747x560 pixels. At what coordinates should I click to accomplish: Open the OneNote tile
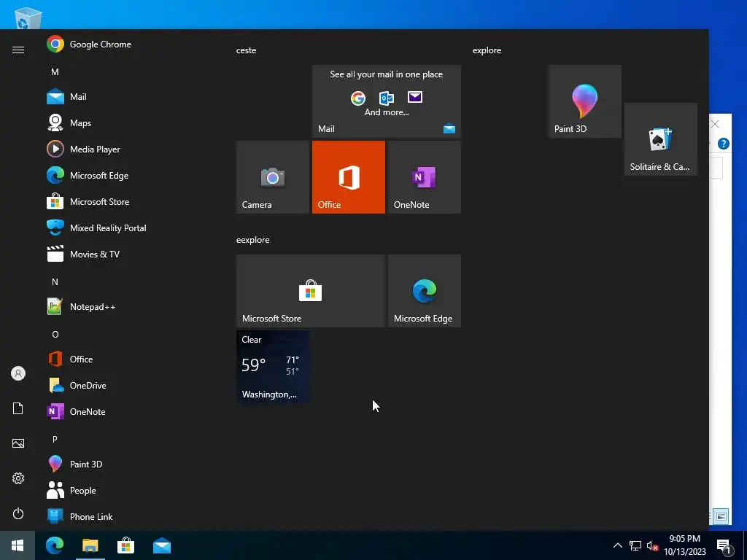[424, 177]
